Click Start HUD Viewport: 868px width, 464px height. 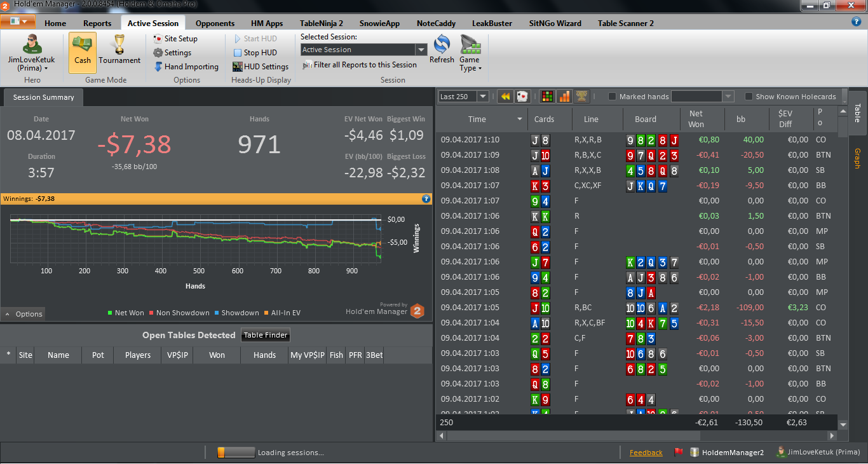tap(255, 39)
